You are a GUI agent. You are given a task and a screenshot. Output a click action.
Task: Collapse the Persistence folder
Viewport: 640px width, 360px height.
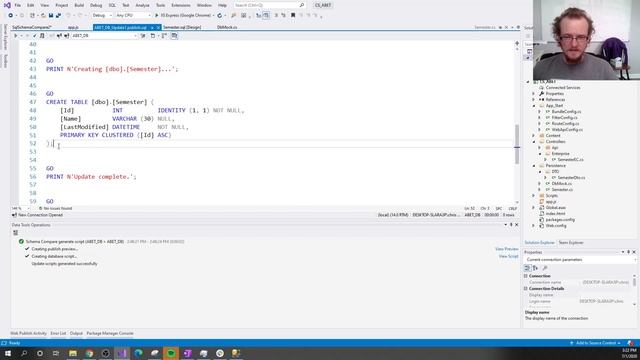533,166
